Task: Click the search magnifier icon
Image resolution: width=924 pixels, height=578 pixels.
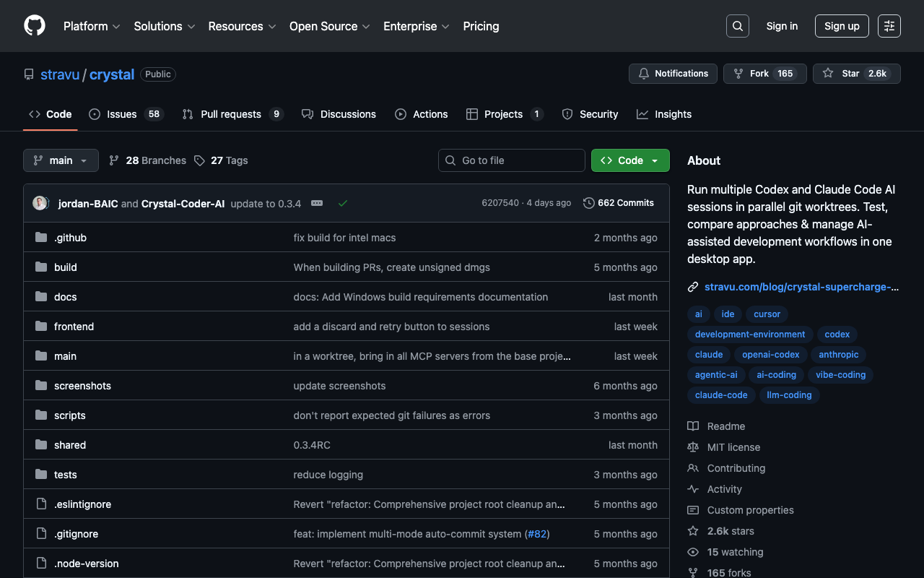Action: (737, 26)
